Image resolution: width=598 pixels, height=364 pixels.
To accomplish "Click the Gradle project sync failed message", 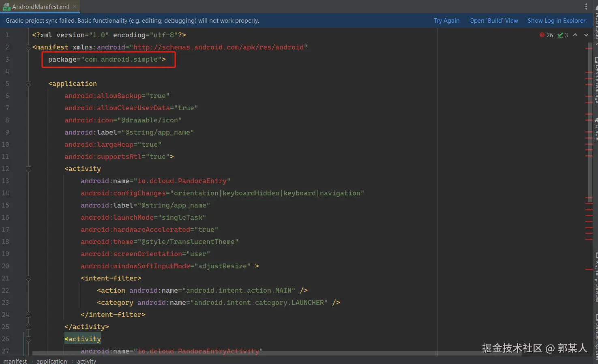I will point(132,21).
